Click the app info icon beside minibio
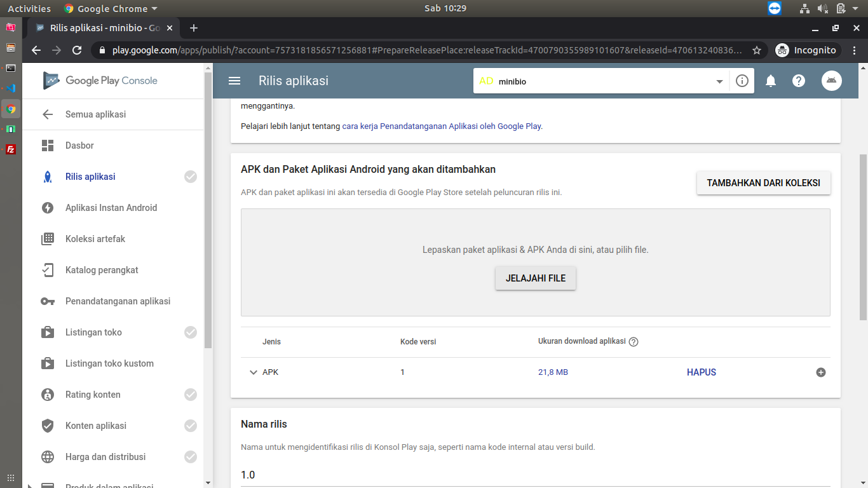Screen dimensions: 868x488 click(x=742, y=81)
